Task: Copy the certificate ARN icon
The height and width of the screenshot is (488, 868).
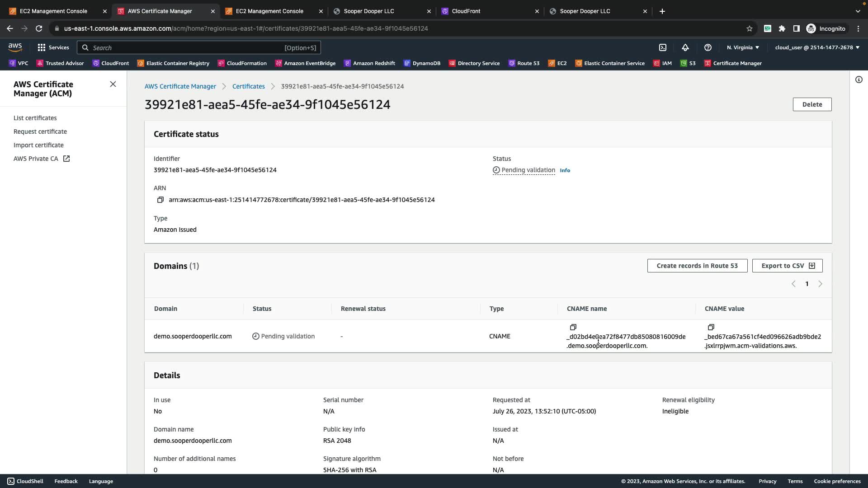Action: click(x=160, y=200)
